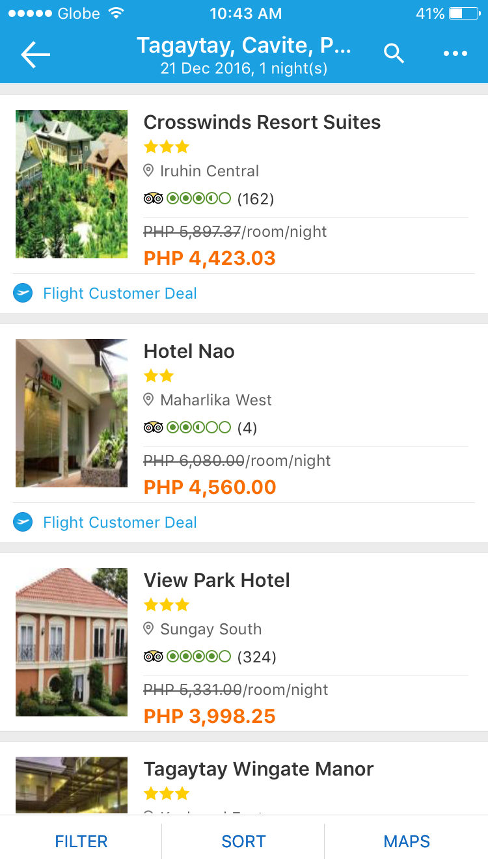
Task: Select View Park Hotel photo thumbnail
Action: [x=72, y=642]
